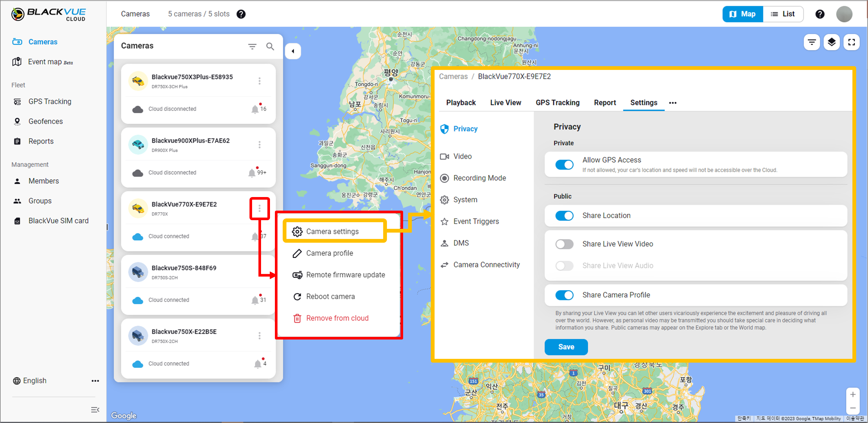Open Reports in sidebar

pyautogui.click(x=33, y=141)
